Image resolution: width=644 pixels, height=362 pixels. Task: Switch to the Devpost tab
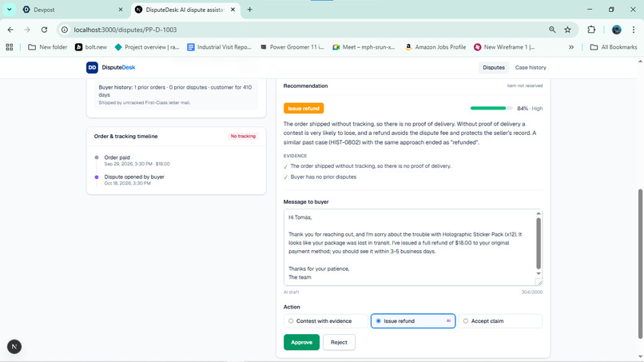[x=72, y=10]
